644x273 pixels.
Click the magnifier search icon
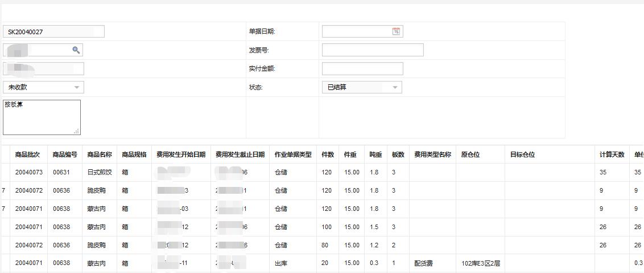(76, 50)
